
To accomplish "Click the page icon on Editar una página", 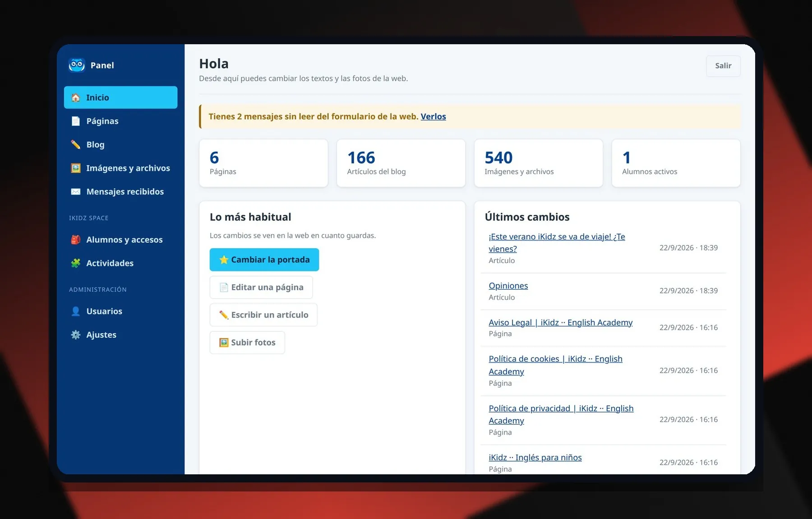I will [224, 287].
